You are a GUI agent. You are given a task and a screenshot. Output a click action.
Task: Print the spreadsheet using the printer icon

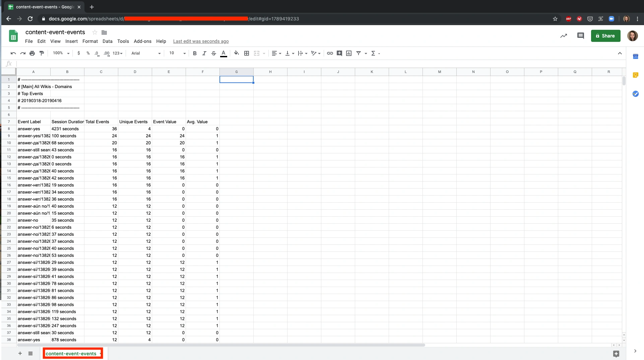coord(32,53)
